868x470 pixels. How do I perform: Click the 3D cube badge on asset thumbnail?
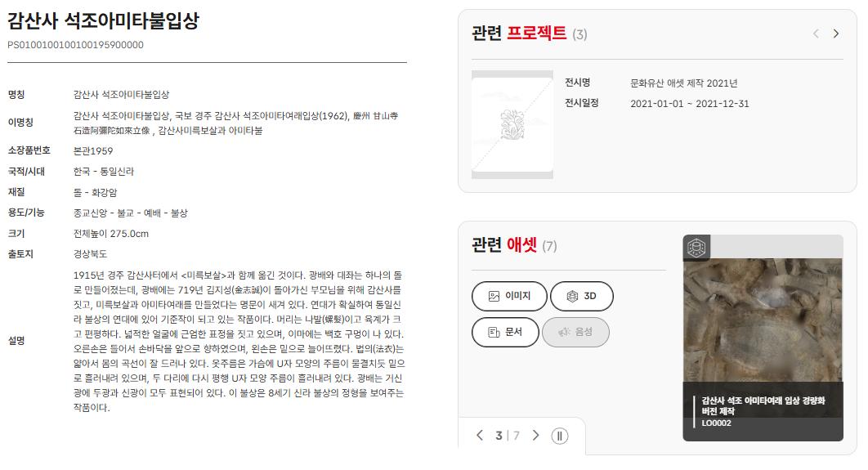pos(696,248)
